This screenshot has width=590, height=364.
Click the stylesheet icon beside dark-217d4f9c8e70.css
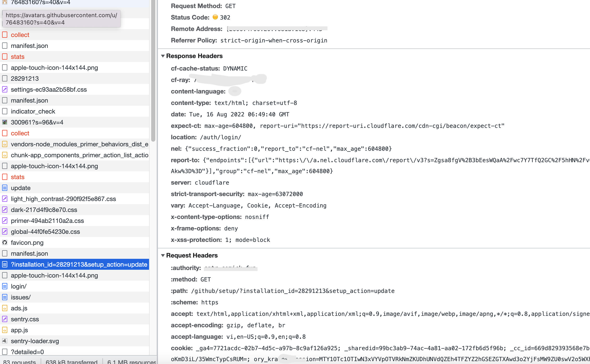coord(5,210)
